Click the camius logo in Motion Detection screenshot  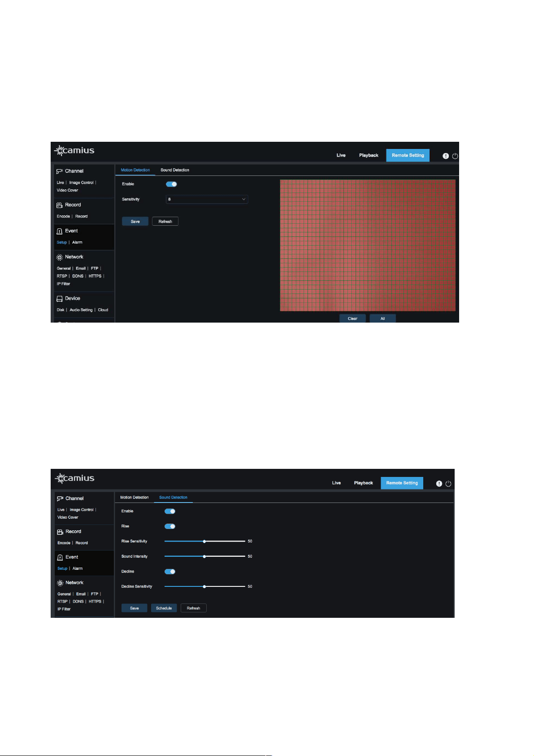pyautogui.click(x=74, y=151)
